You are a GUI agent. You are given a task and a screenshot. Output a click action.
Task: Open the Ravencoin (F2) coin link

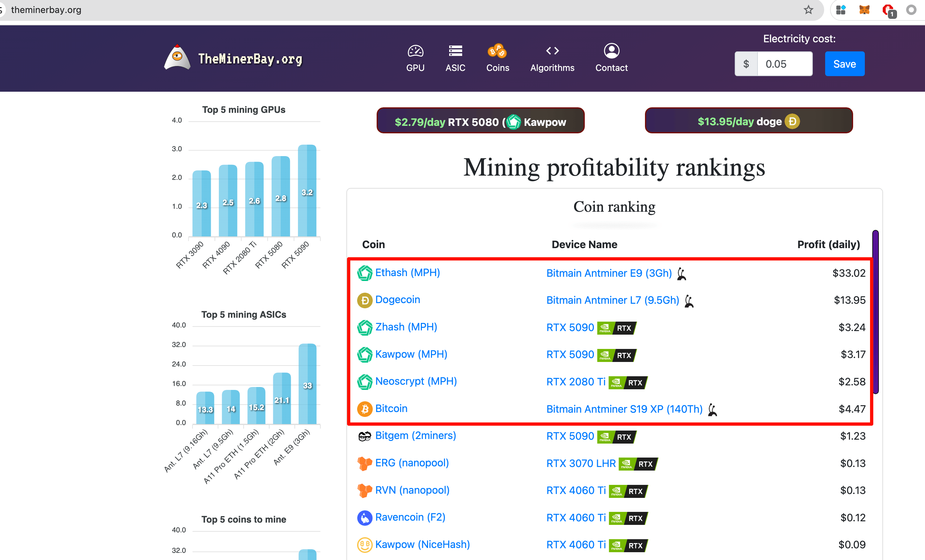coord(410,517)
